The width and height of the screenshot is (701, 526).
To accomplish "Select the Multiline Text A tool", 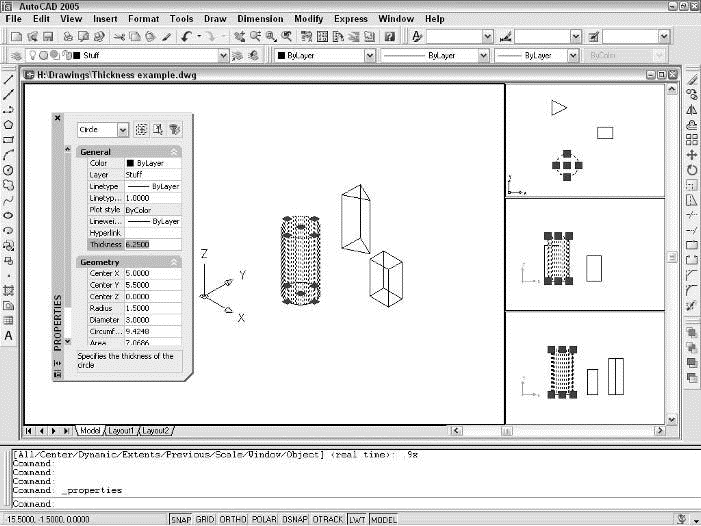I will coord(8,336).
